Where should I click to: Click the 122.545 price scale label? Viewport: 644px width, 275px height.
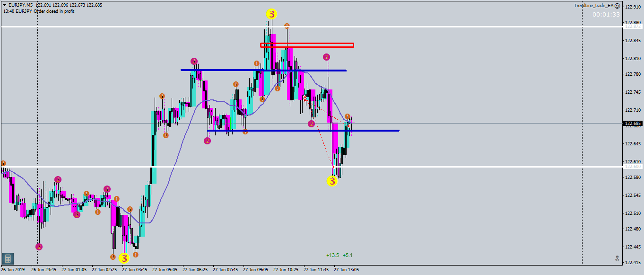633,195
